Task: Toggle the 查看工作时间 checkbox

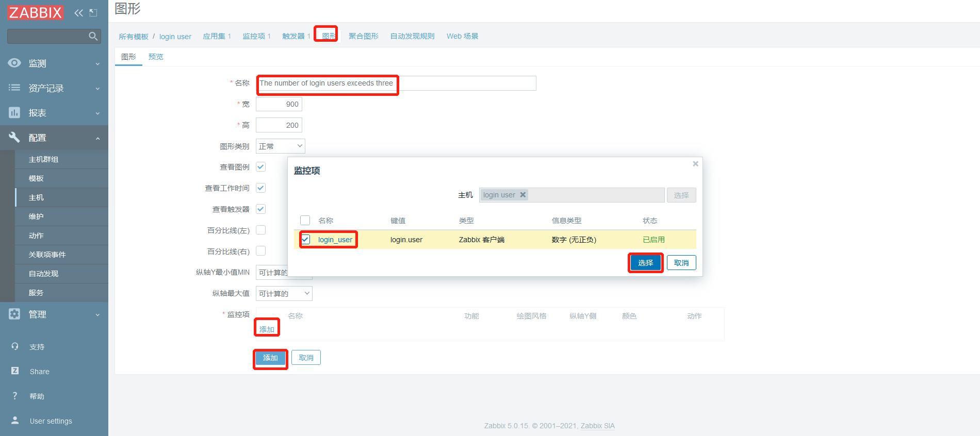Action: 261,188
